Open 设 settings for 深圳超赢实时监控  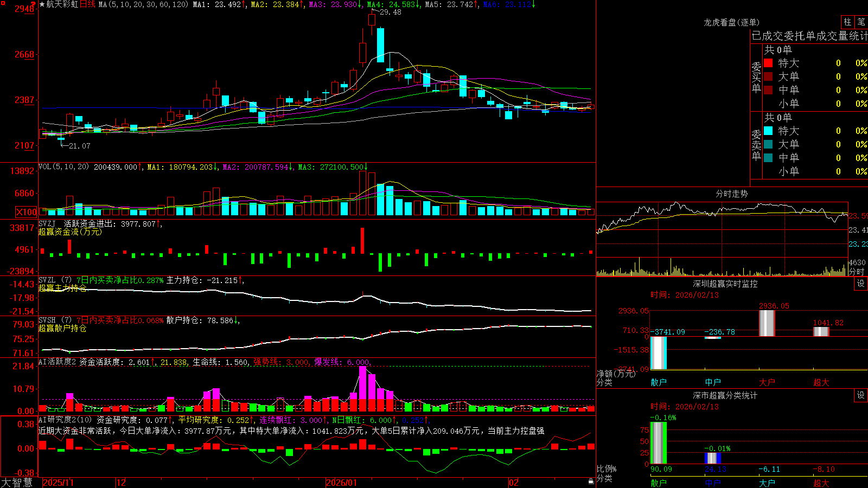click(861, 284)
